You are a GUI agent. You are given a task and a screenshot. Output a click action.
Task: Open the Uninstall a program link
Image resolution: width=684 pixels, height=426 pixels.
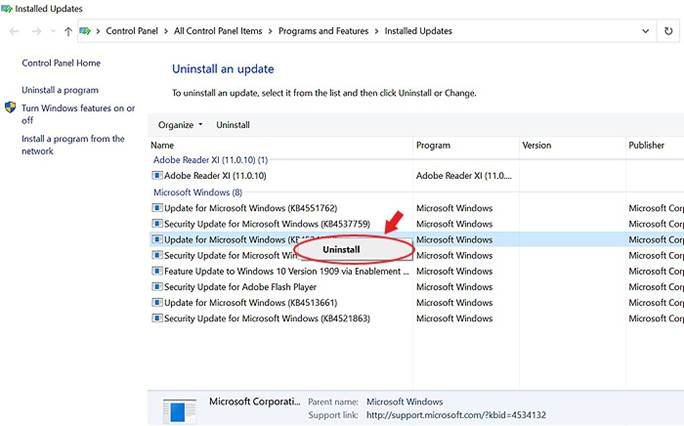60,90
